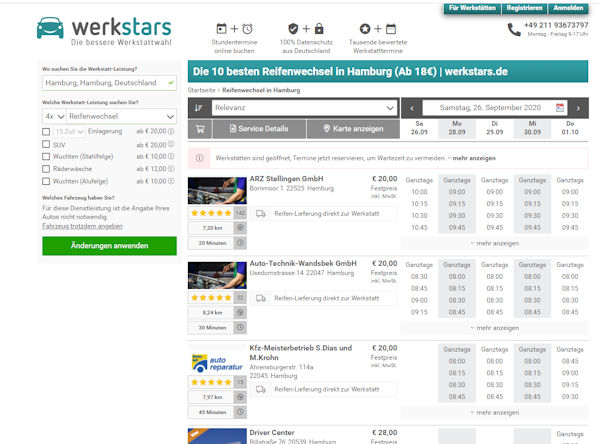Viewport: 600px width, 444px height.
Task: Click the phone handset icon
Action: [514, 29]
